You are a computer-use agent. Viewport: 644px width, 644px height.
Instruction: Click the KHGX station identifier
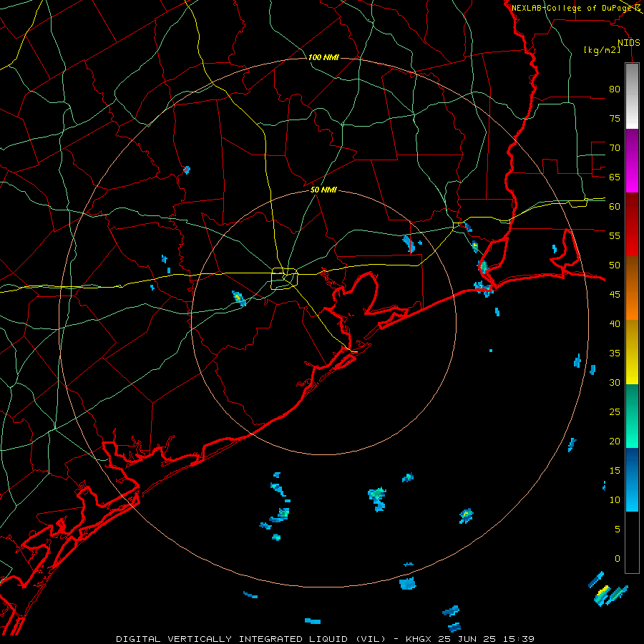[x=419, y=639]
